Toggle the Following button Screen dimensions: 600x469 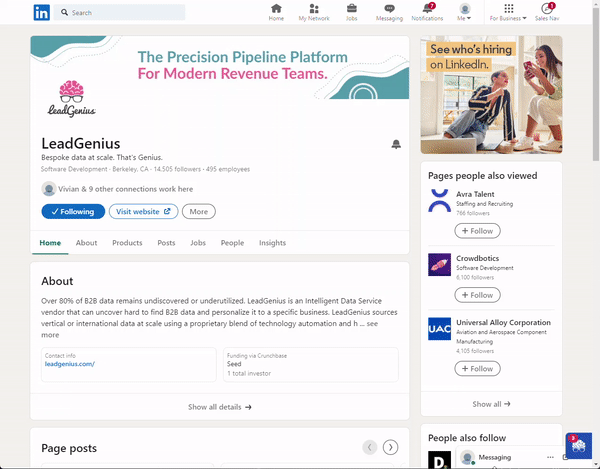pyautogui.click(x=73, y=212)
